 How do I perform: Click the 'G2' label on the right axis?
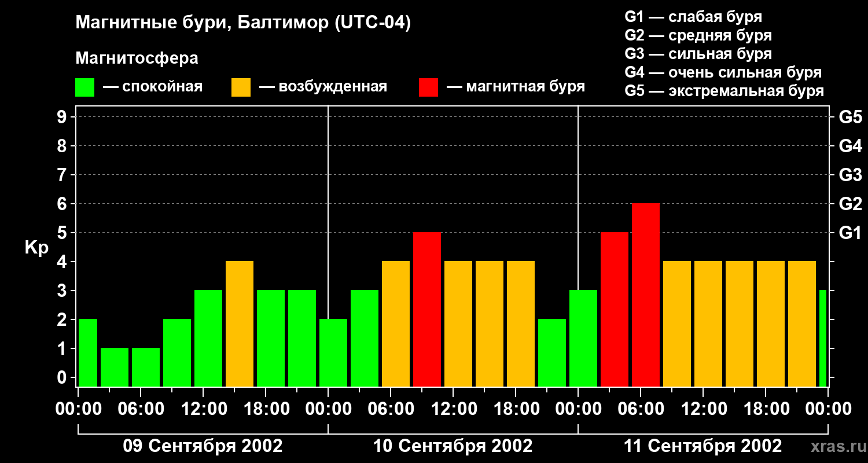[850, 204]
